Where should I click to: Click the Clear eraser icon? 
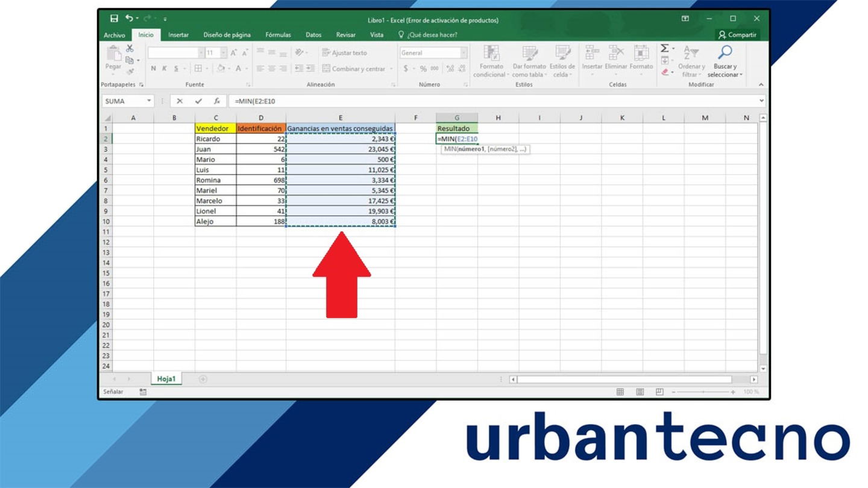click(665, 72)
